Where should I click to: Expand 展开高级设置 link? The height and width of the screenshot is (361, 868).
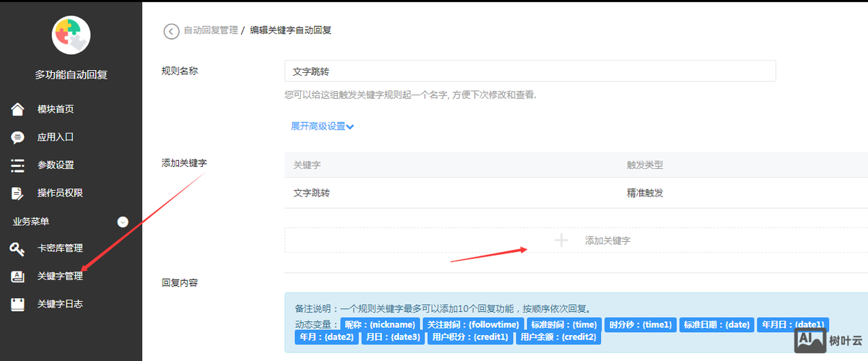click(x=322, y=126)
